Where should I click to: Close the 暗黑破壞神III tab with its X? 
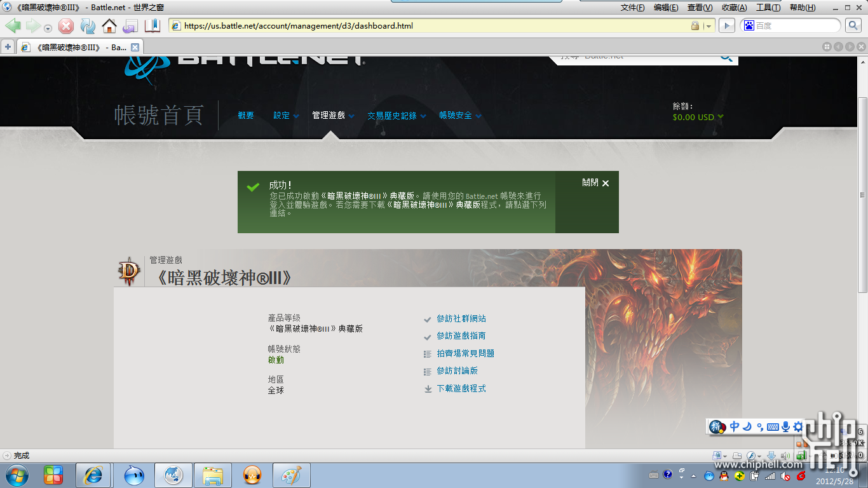[x=135, y=48]
